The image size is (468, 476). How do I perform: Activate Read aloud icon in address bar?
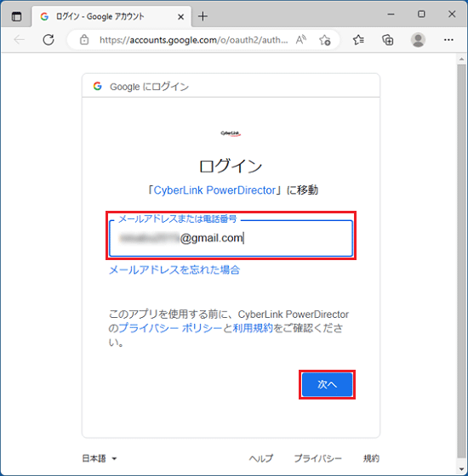click(x=301, y=40)
